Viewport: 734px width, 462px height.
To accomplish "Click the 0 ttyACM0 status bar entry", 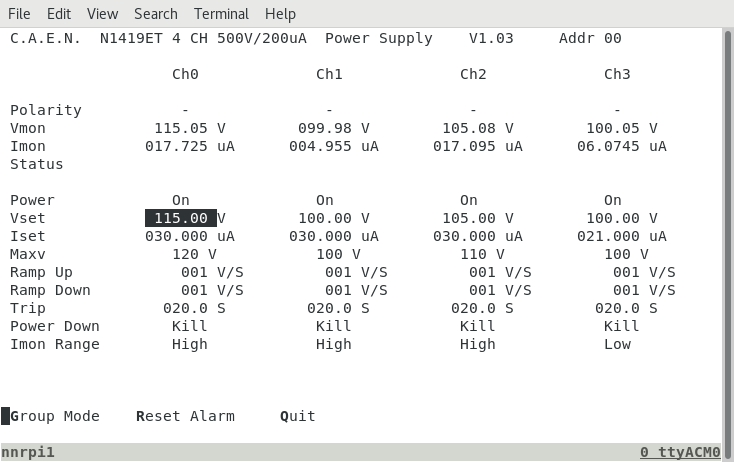I will coord(680,452).
